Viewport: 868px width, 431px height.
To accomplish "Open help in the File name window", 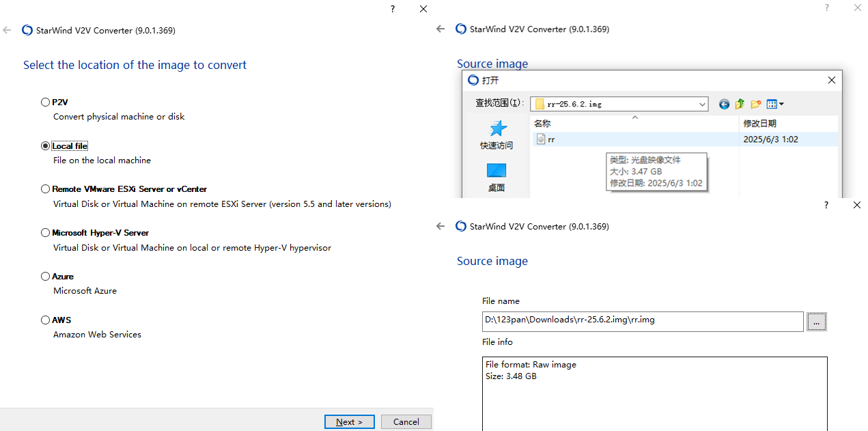I will 826,205.
